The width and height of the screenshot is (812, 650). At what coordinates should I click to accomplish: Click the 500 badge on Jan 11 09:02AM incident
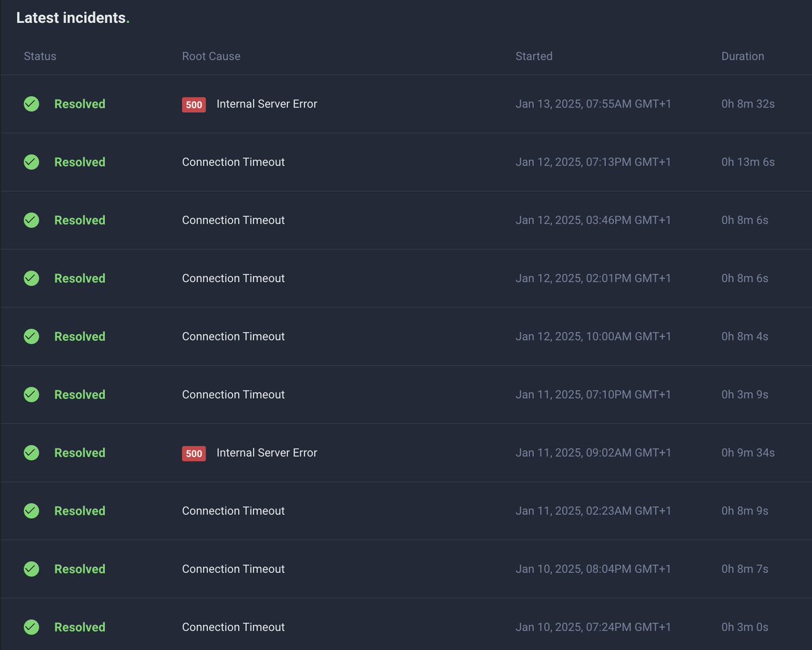coord(194,453)
